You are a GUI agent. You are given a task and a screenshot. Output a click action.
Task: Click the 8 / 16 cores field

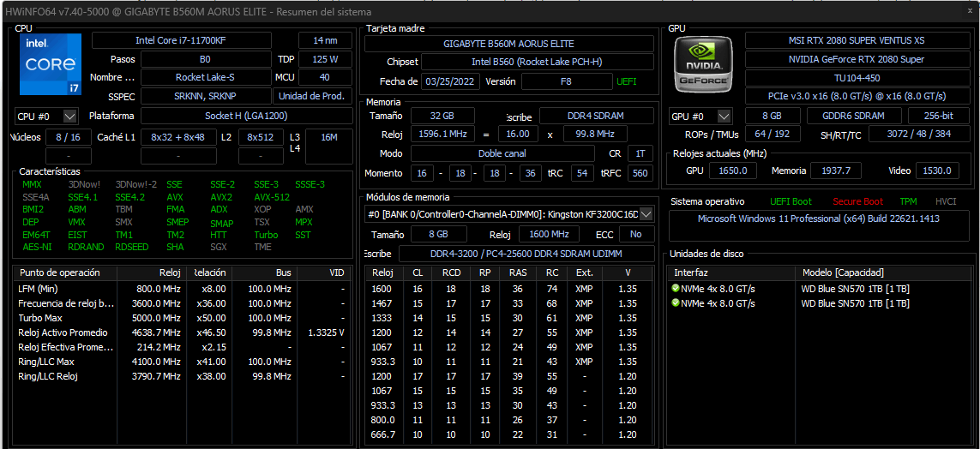pyautogui.click(x=68, y=137)
